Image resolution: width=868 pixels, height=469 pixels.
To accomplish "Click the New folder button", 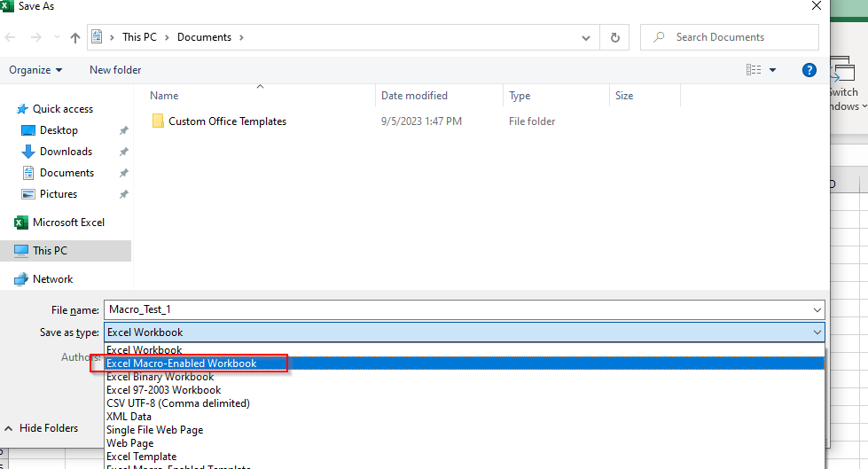I will click(115, 70).
